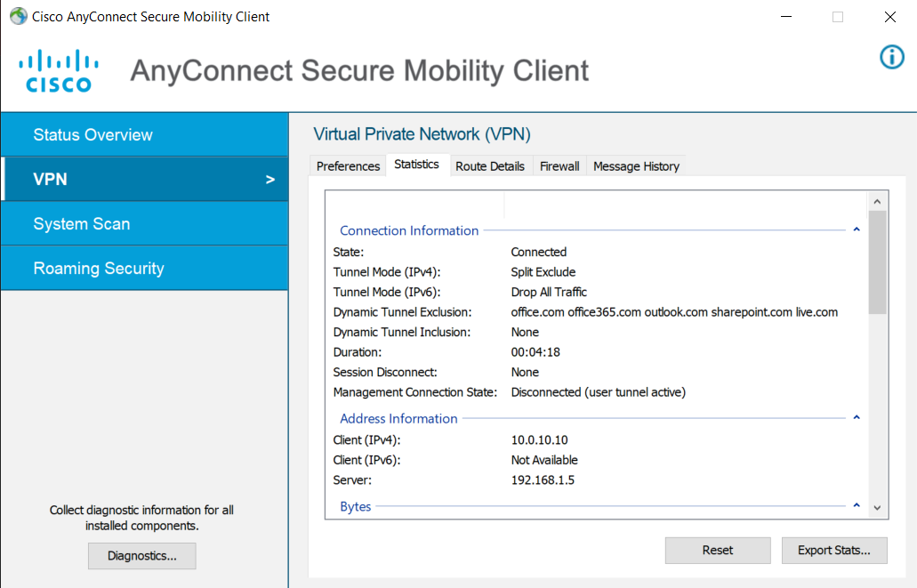Click the statistics scrollbar thumb
The width and height of the screenshot is (917, 588).
877,262
